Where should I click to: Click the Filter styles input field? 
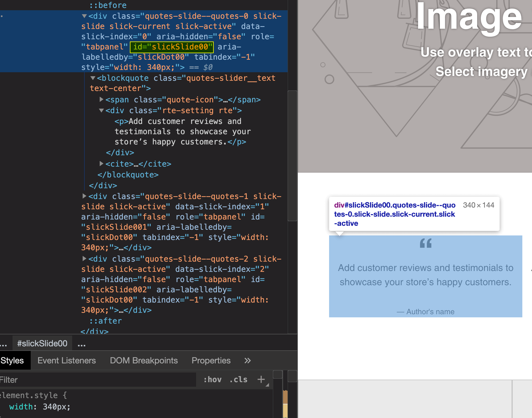tap(97, 380)
